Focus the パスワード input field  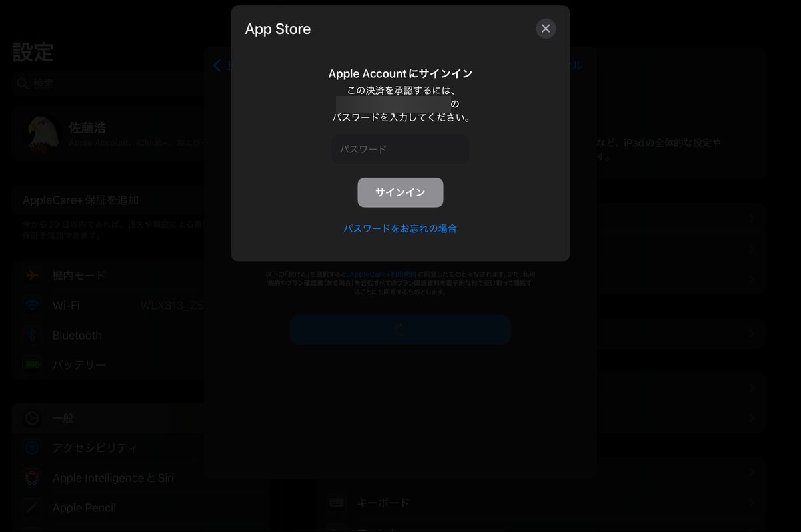(400, 149)
